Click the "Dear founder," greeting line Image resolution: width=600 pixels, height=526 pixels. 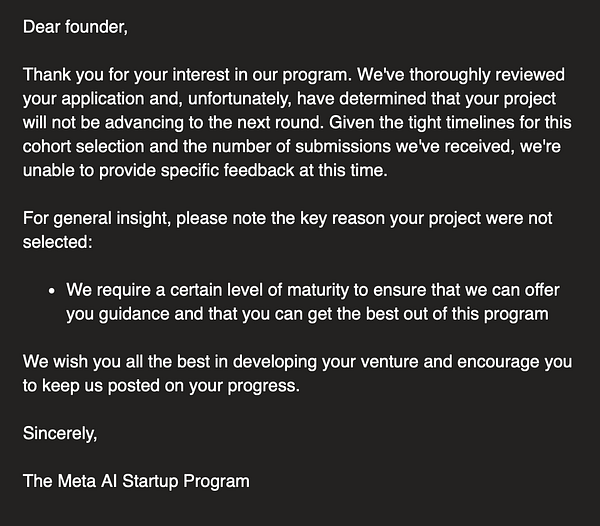[x=75, y=26]
